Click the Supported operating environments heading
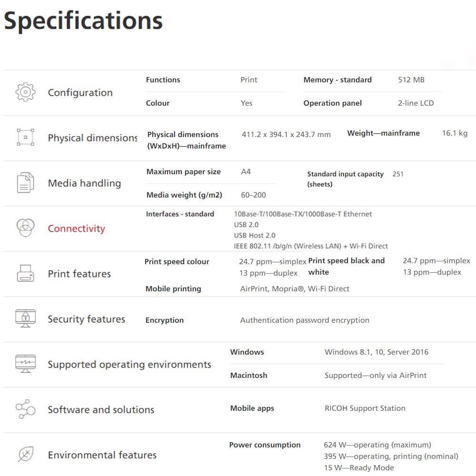The image size is (476, 476). click(x=129, y=365)
